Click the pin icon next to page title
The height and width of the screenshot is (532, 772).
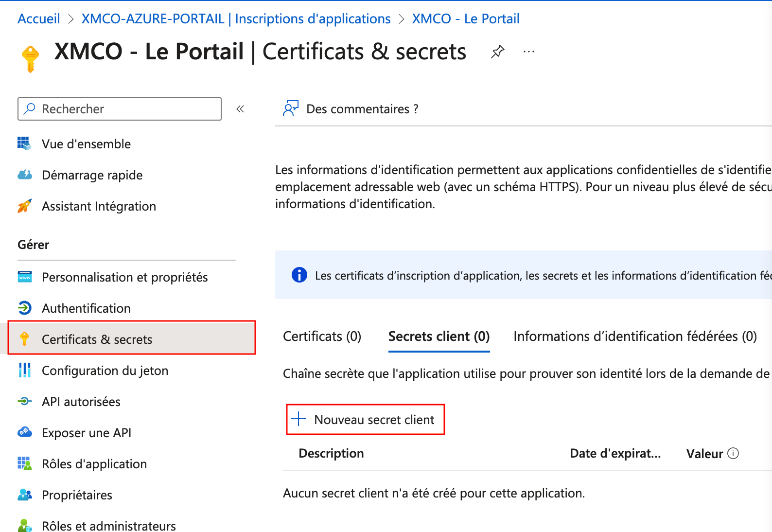(497, 52)
